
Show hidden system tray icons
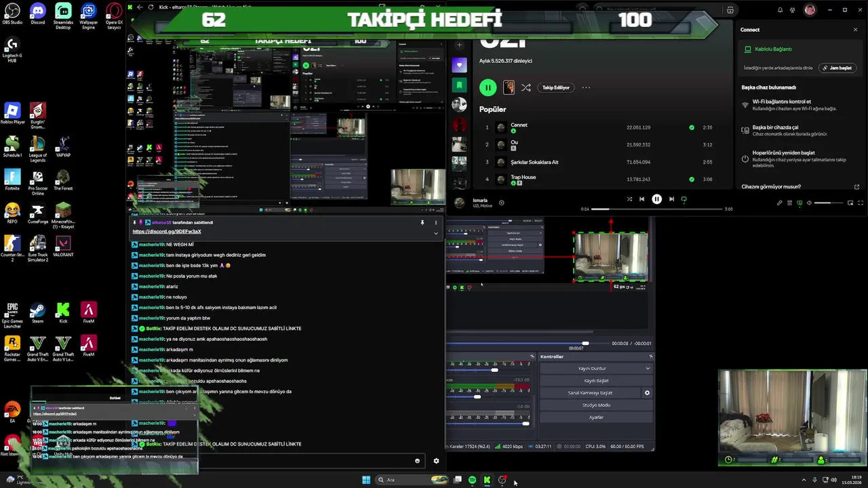pos(804,480)
